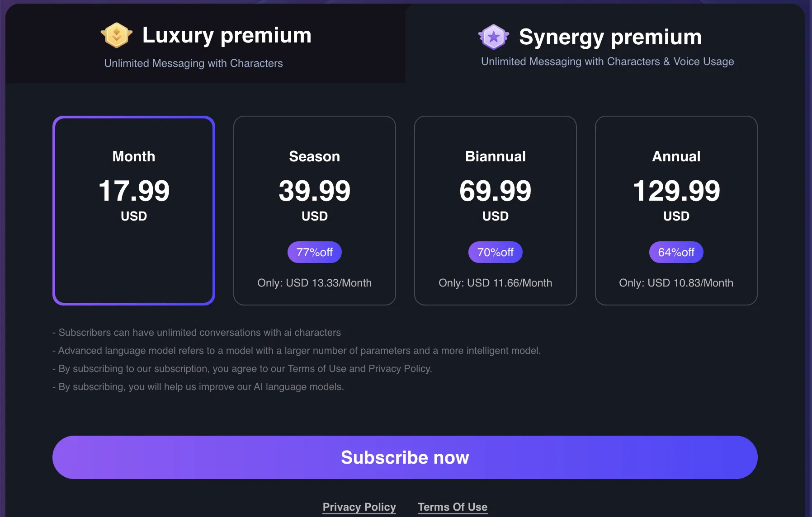Screen dimensions: 812x517
Task: Select the 77%off discount badge
Action: [314, 252]
